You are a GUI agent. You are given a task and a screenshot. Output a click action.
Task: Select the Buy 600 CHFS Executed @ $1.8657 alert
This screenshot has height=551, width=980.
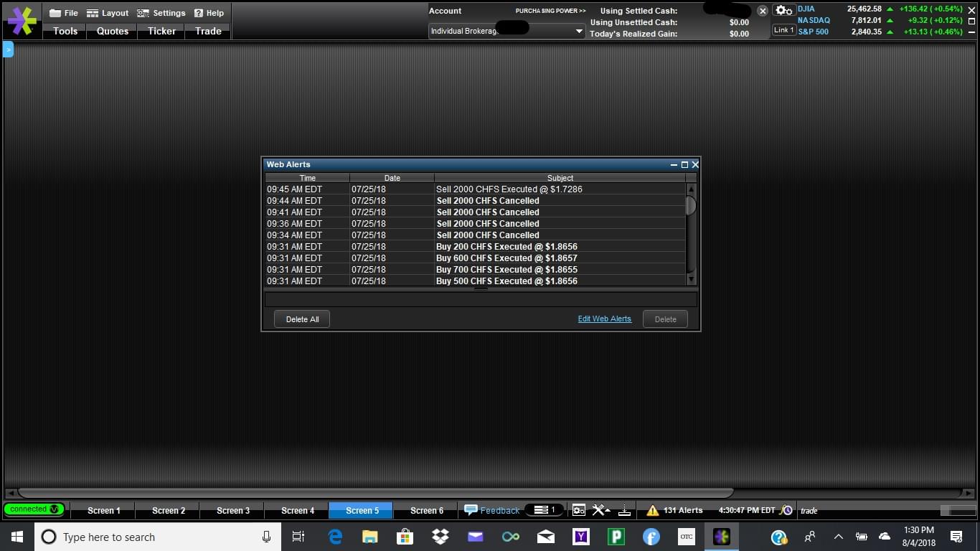(475, 258)
